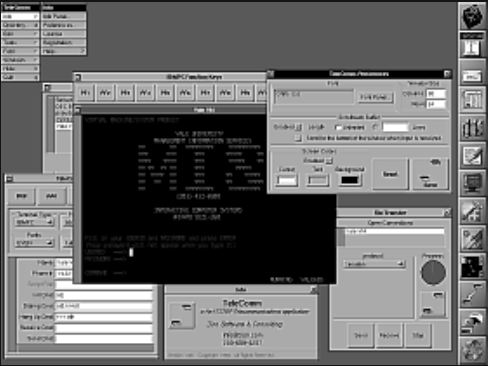Click the scrollback lines number field
This screenshot has width=488, height=366.
tap(395, 127)
